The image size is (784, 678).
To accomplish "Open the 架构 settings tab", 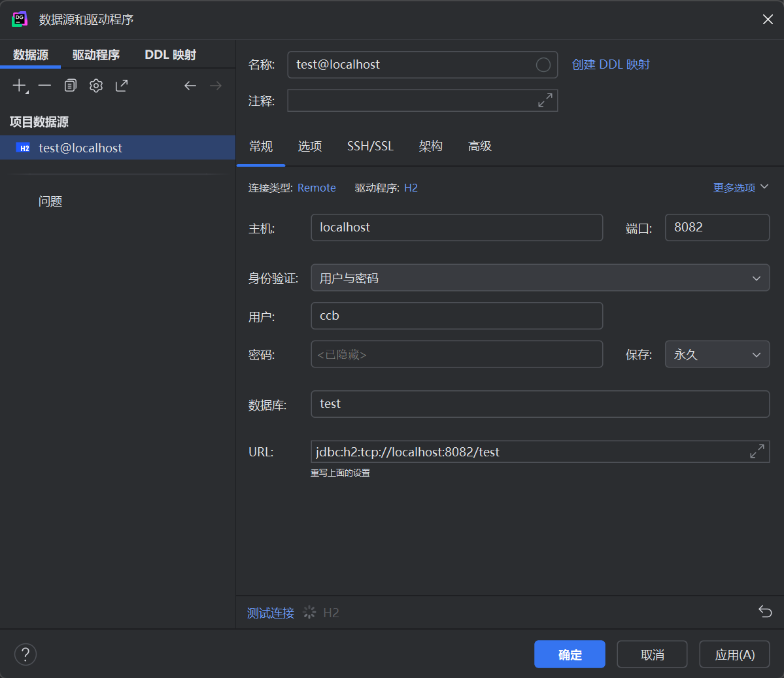I will pos(430,146).
